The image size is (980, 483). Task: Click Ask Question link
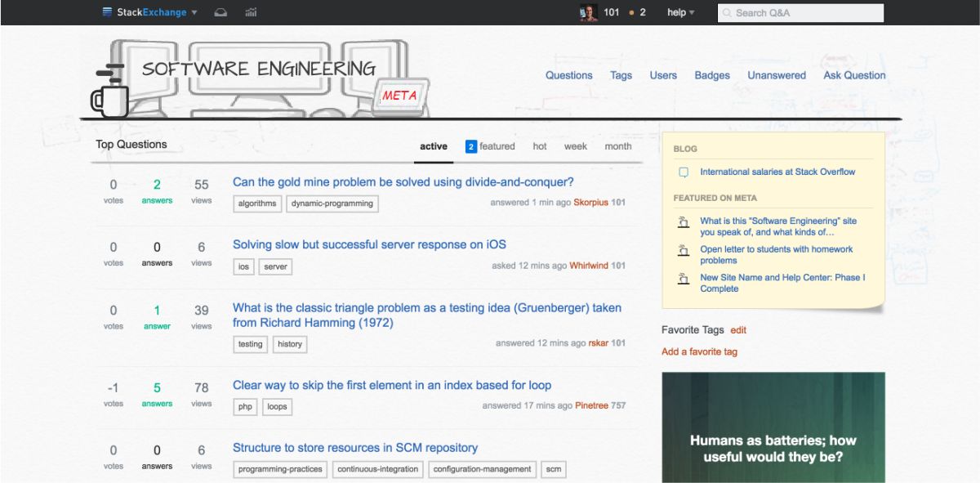click(x=854, y=75)
